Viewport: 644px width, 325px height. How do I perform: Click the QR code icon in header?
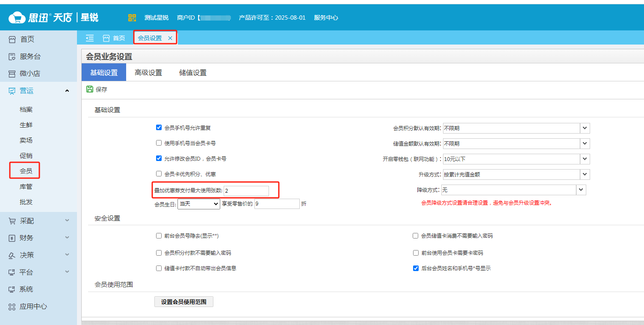pyautogui.click(x=132, y=18)
